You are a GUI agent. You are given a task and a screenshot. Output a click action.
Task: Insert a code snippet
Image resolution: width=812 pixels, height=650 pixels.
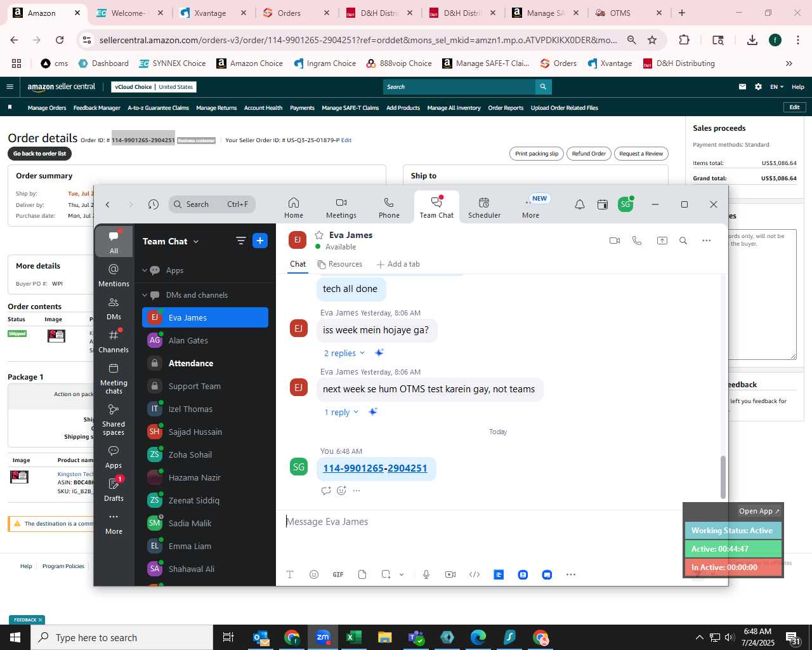coord(475,574)
